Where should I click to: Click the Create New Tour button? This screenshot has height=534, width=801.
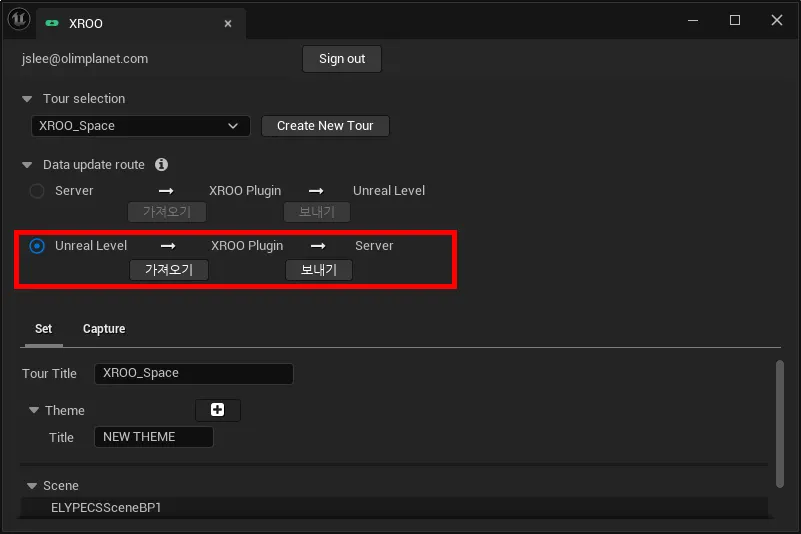tap(325, 126)
